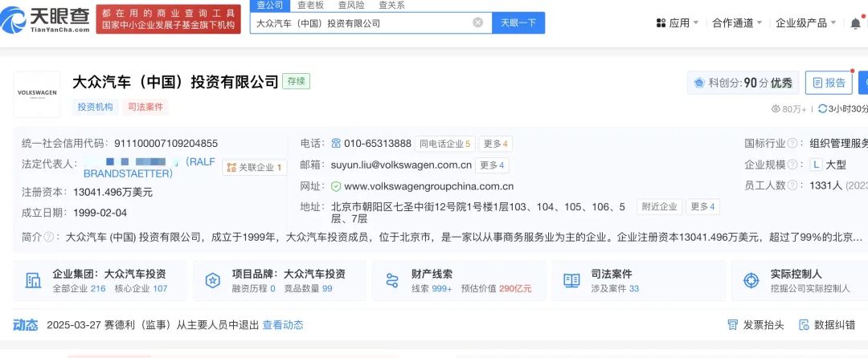
Task: Click the 企业集团 building icon
Action: click(x=33, y=281)
